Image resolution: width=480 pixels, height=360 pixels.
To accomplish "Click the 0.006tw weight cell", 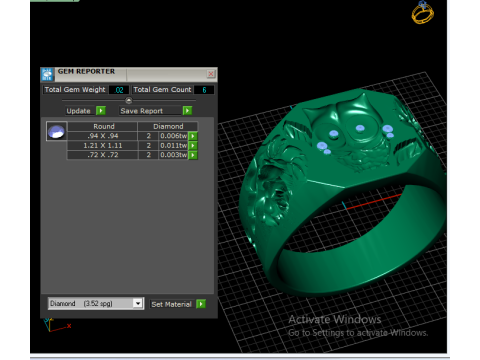I will coord(173,136).
